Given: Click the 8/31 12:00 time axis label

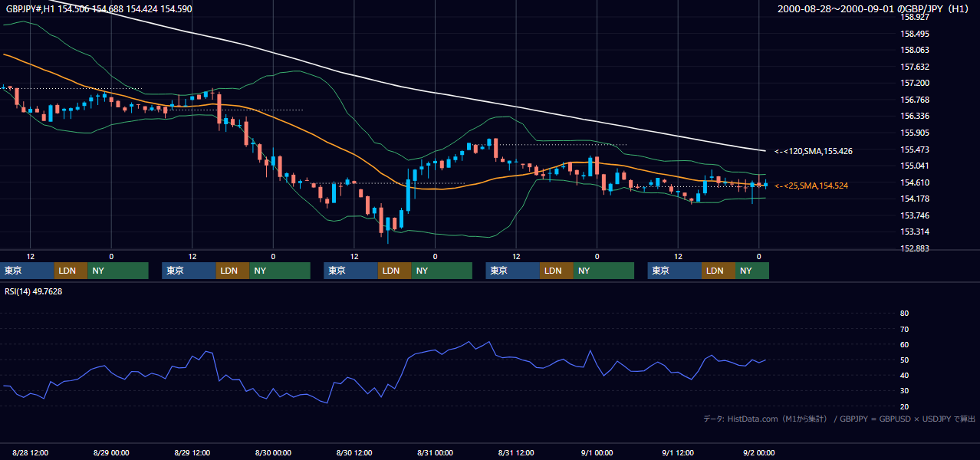Looking at the screenshot, I should pyautogui.click(x=516, y=452).
